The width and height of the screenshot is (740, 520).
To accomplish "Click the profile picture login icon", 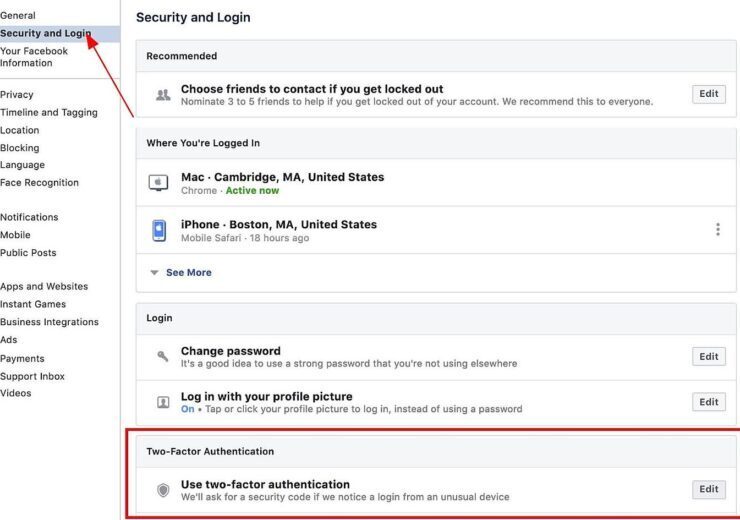I will (163, 402).
